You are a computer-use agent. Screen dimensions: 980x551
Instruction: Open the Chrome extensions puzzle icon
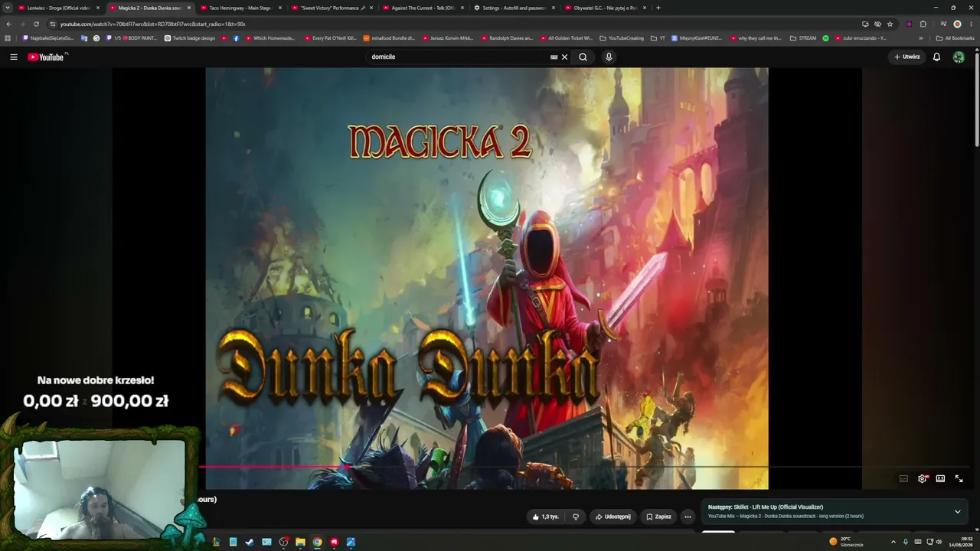click(x=923, y=24)
